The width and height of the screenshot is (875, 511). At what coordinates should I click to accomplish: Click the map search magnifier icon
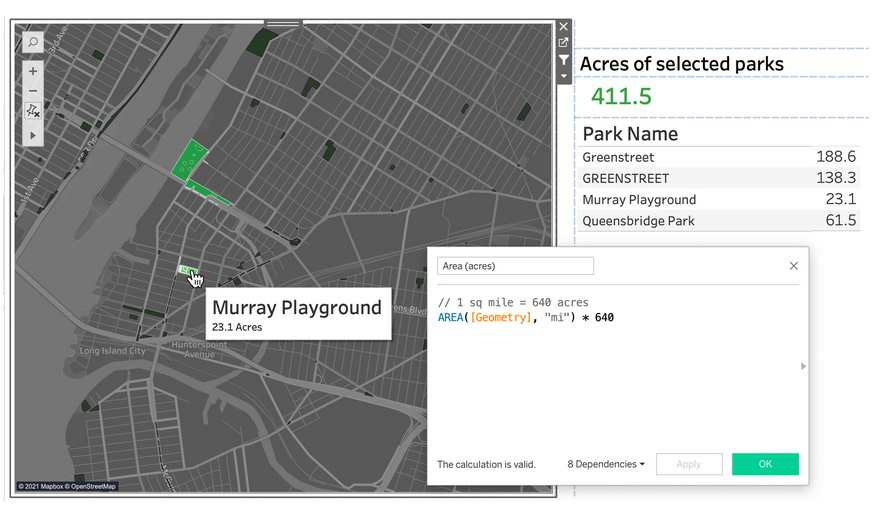(33, 43)
